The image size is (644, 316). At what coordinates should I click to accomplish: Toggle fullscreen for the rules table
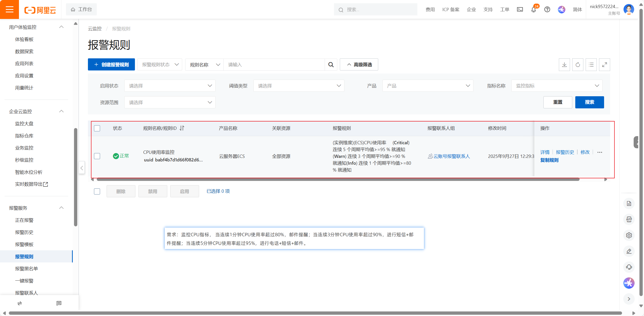coord(604,65)
